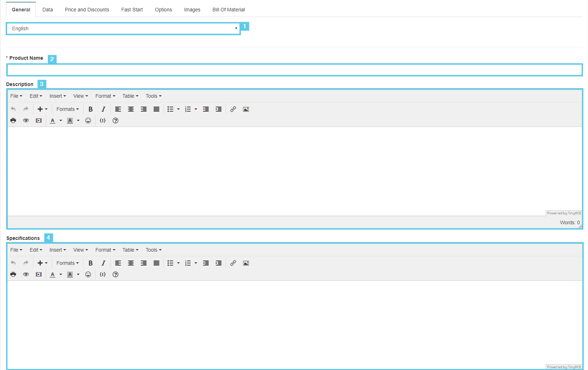Open the English language dropdown
Viewport: 588px width, 370px height.
click(123, 28)
